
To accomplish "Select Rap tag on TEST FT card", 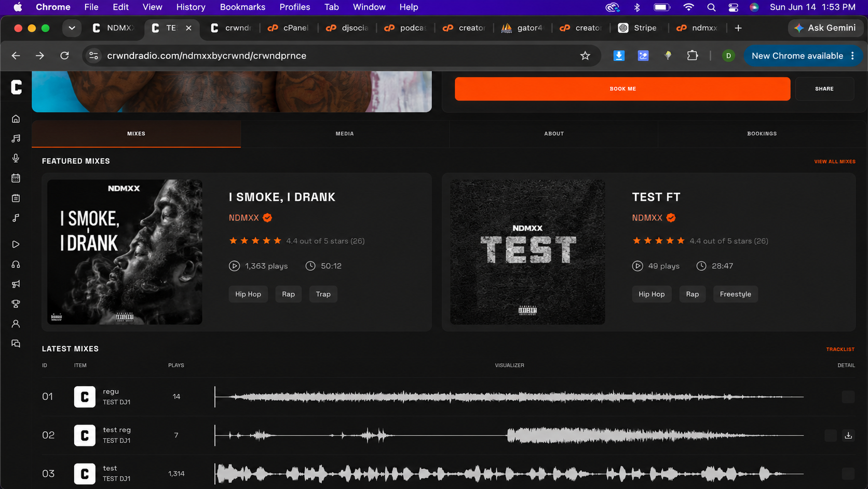I will pos(693,294).
